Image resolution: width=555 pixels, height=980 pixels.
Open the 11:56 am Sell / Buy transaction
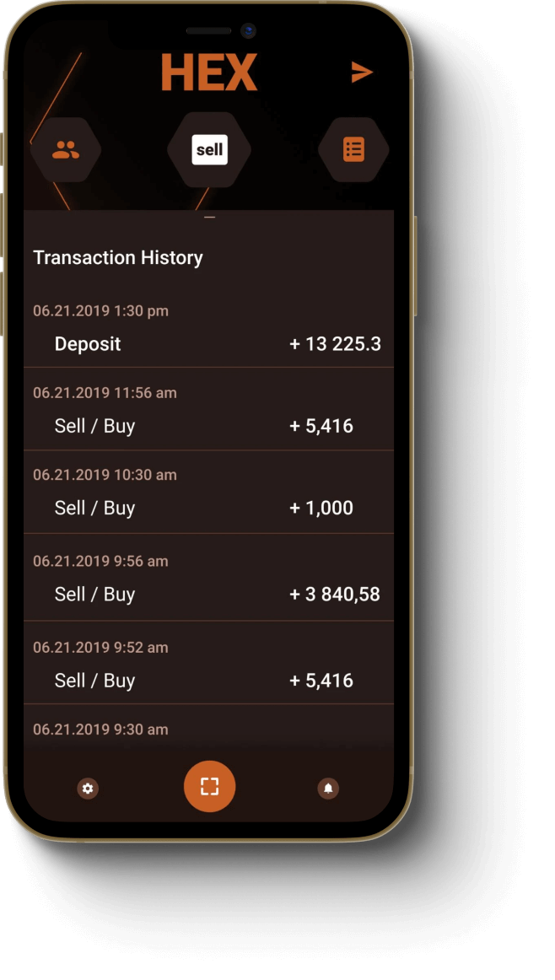click(x=208, y=409)
